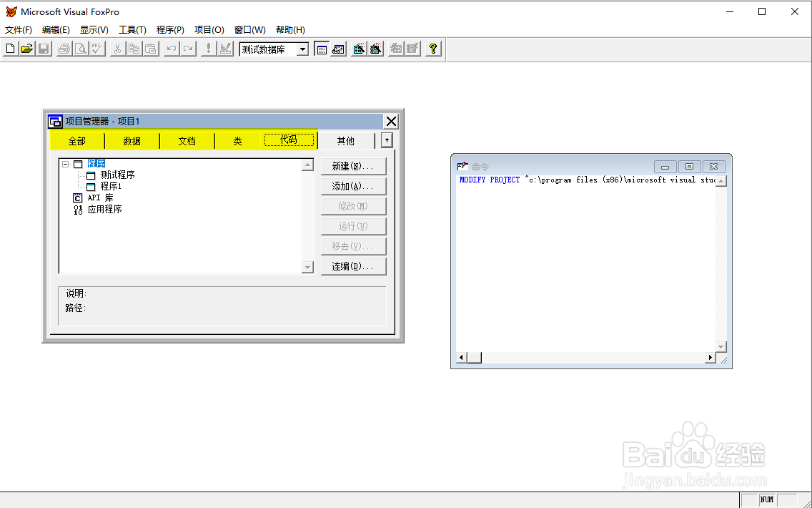
Task: Select the 代码 tab
Action: coord(289,140)
